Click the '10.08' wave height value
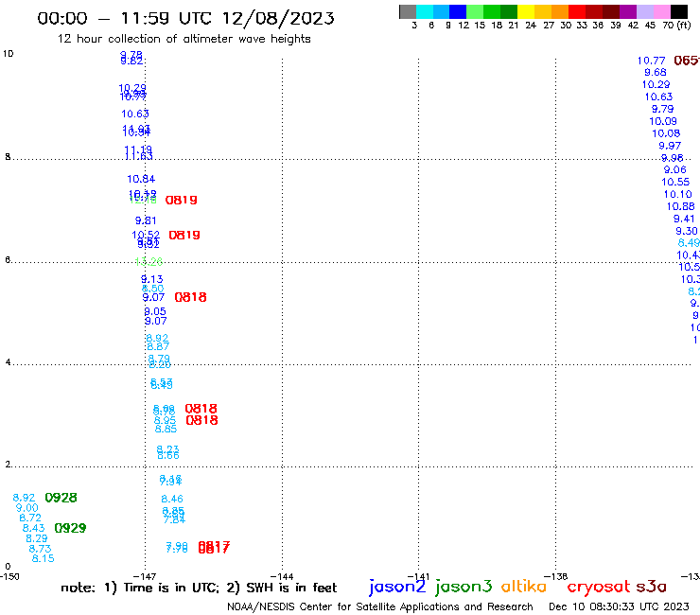Image resolution: width=700 pixels, height=615 pixels. pyautogui.click(x=666, y=133)
